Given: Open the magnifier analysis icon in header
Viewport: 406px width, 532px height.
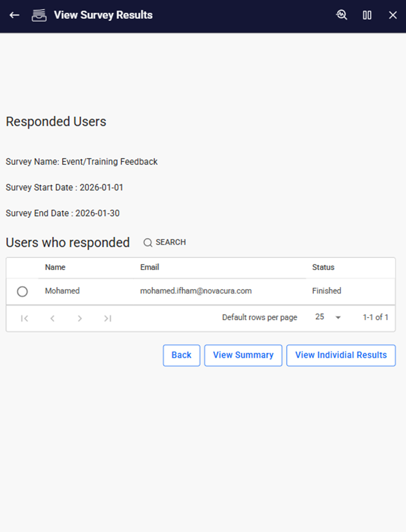Looking at the screenshot, I should [x=342, y=15].
